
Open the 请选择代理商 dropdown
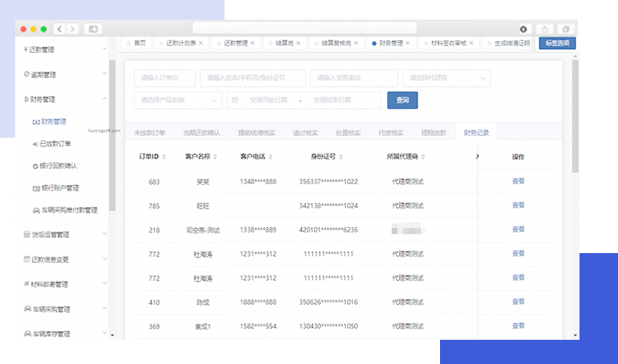point(445,78)
